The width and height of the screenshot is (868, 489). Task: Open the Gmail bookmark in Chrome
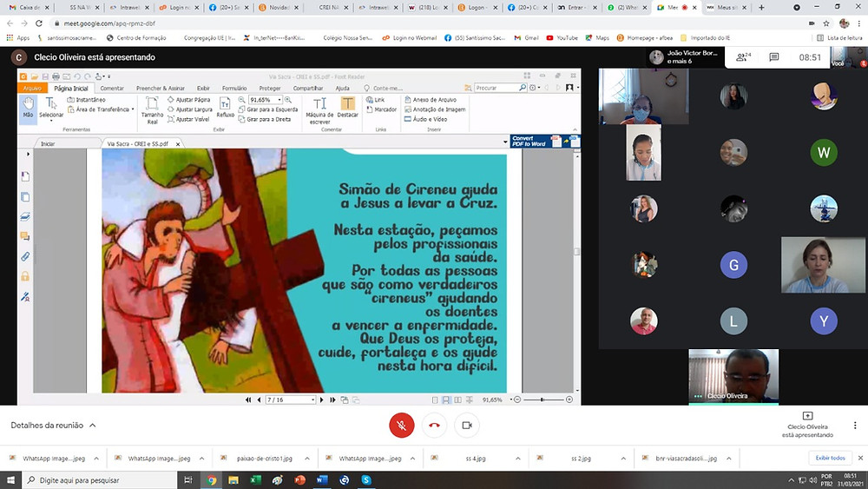[527, 37]
